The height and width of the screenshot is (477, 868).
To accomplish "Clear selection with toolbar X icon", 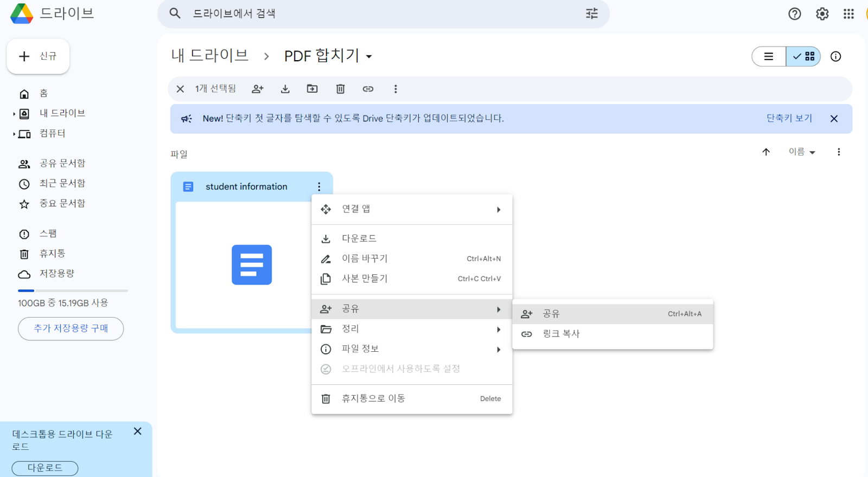I will click(181, 89).
